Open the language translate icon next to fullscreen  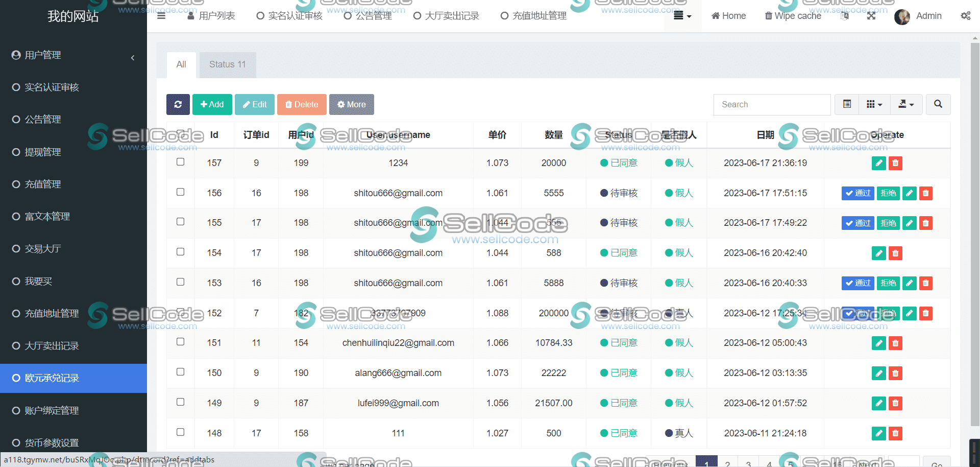click(845, 16)
